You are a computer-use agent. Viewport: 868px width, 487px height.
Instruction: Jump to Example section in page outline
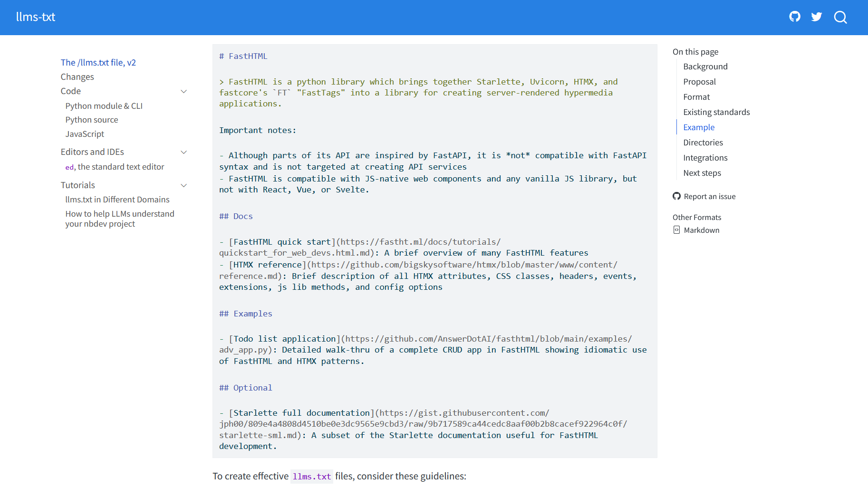click(x=699, y=127)
